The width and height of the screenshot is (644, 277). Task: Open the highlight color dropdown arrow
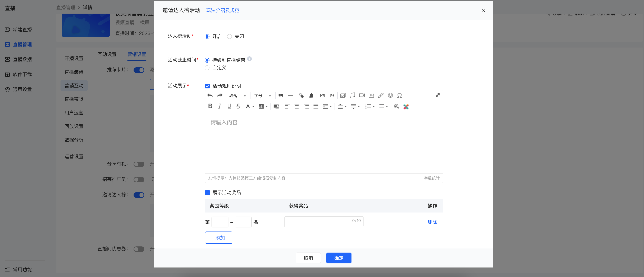267,107
